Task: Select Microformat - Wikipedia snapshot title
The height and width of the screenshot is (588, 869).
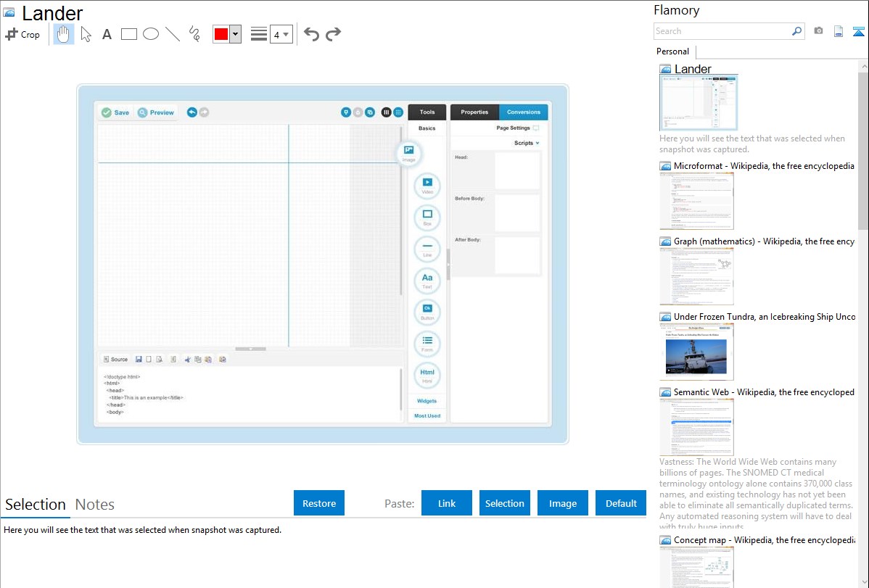Action: coord(764,166)
